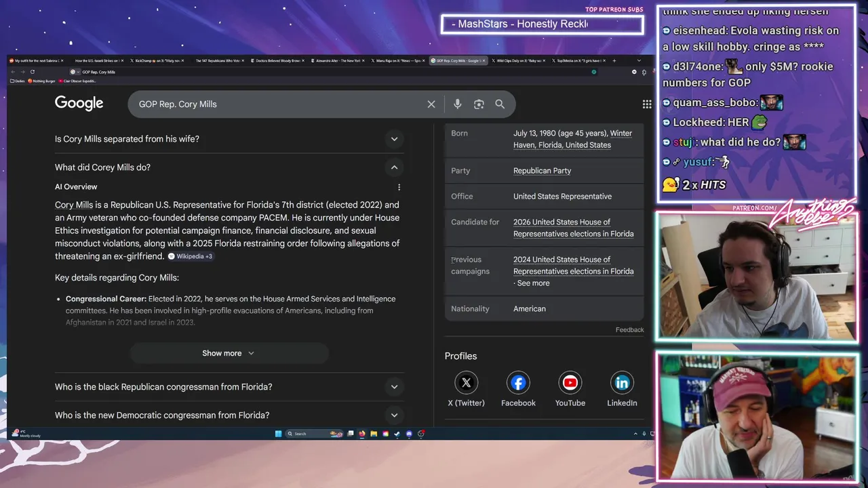Click the Office value United States Representative
This screenshot has width=868, height=488.
pyautogui.click(x=562, y=197)
